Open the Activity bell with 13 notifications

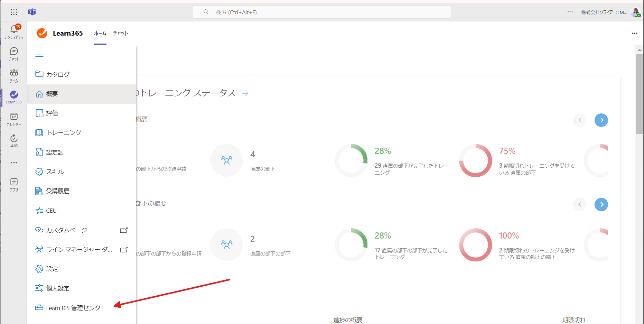[14, 31]
